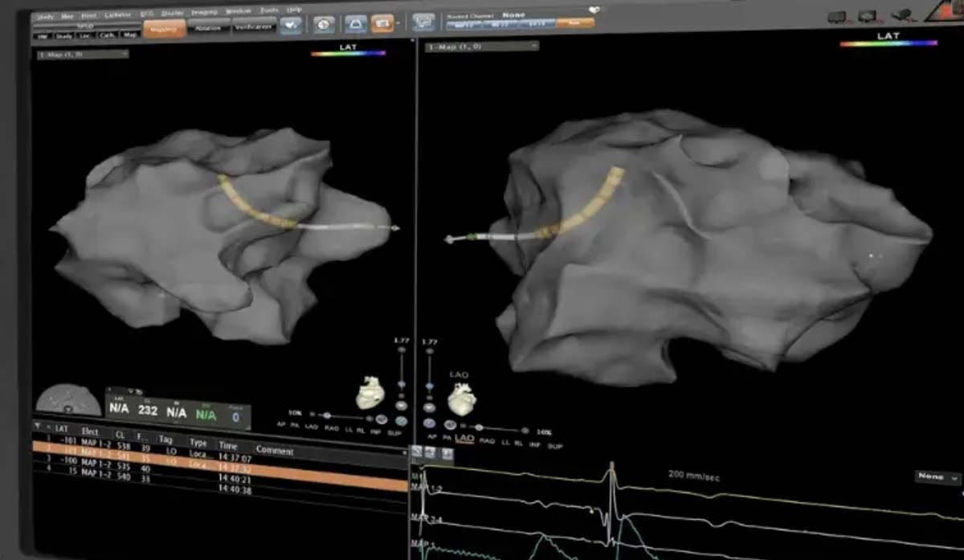
Task: Select first Routed Channel segment
Action: pos(464,25)
